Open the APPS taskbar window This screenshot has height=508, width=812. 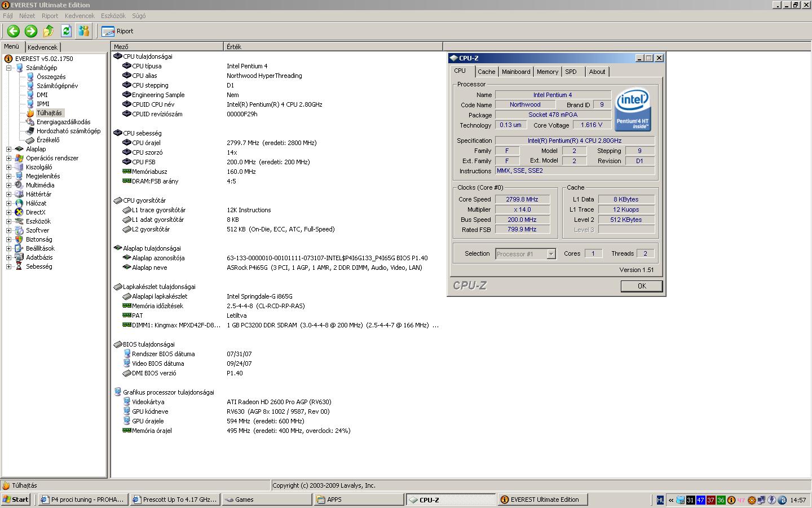tap(359, 500)
